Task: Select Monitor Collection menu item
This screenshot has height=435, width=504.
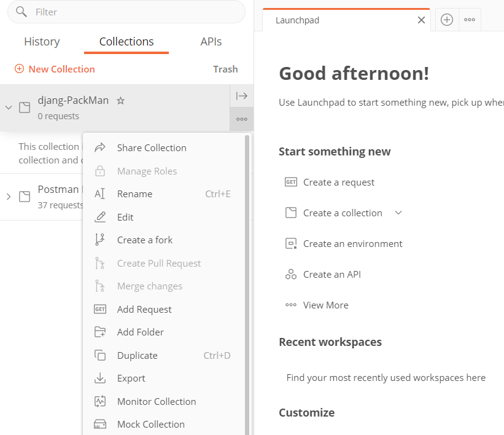Action: pyautogui.click(x=164, y=402)
